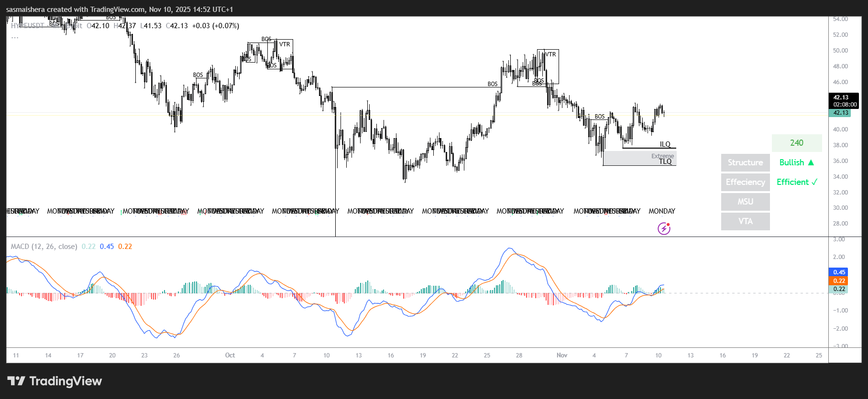This screenshot has height=399, width=868.
Task: Click the blue 0.45 value in MACD legend
Action: pos(107,247)
